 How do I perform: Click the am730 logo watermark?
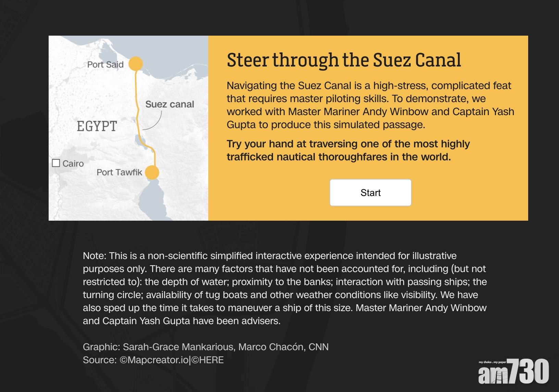pos(513,371)
